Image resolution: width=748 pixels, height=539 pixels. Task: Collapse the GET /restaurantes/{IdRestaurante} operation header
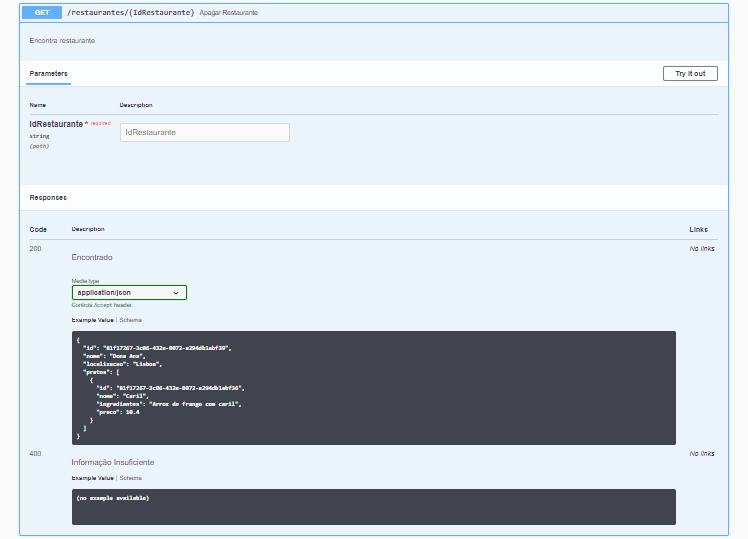pos(374,13)
